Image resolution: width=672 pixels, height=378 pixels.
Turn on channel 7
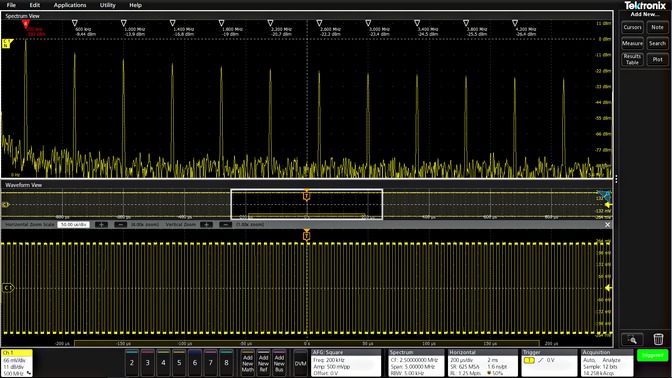click(x=210, y=363)
